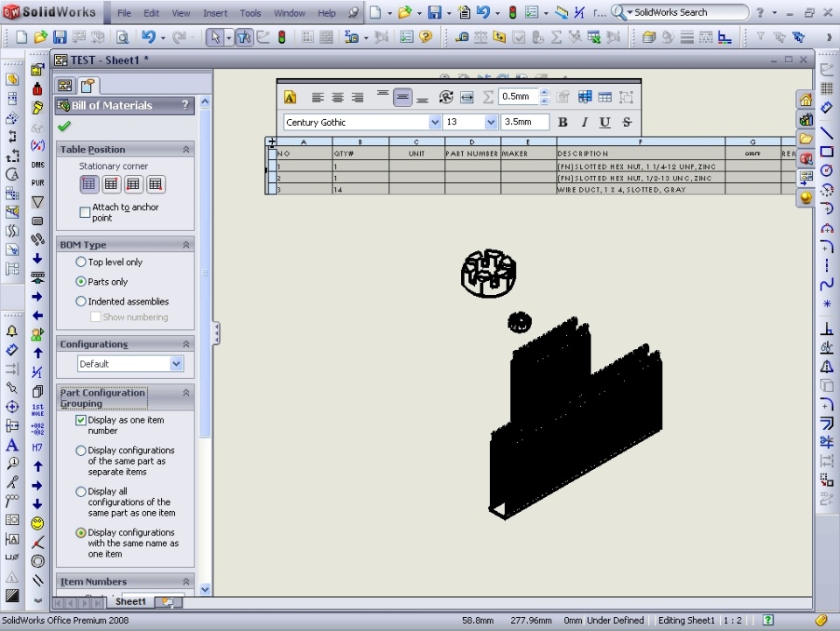Viewport: 840px width, 631px height.
Task: Increase border thickness with spinner up arrow
Action: pos(544,93)
